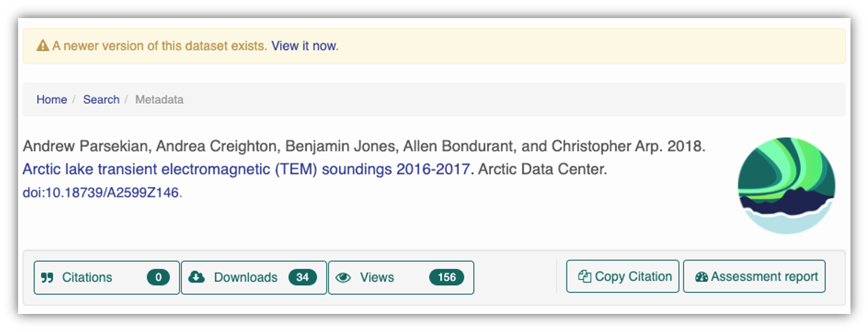This screenshot has width=868, height=332.
Task: Go to the Home breadcrumb
Action: 51,100
